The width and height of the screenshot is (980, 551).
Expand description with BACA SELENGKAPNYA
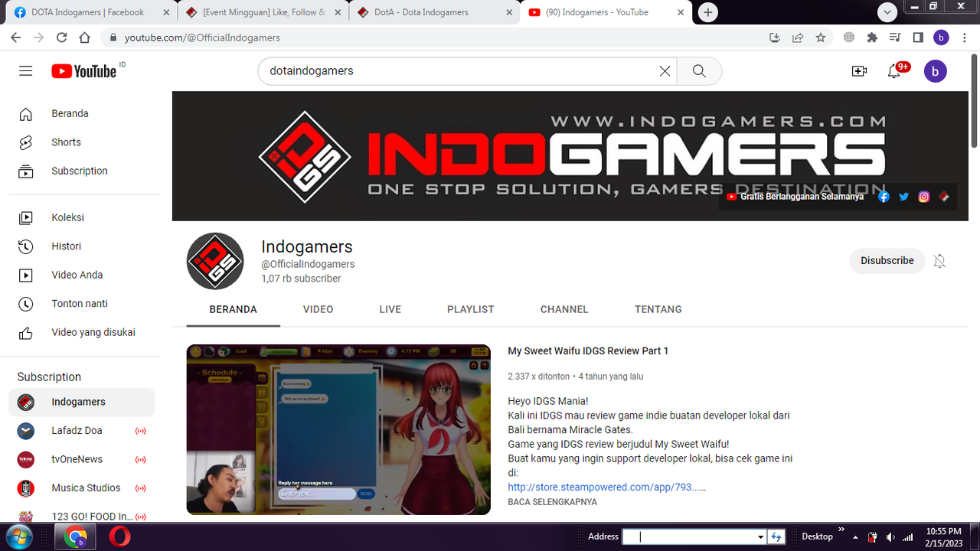pyautogui.click(x=552, y=502)
